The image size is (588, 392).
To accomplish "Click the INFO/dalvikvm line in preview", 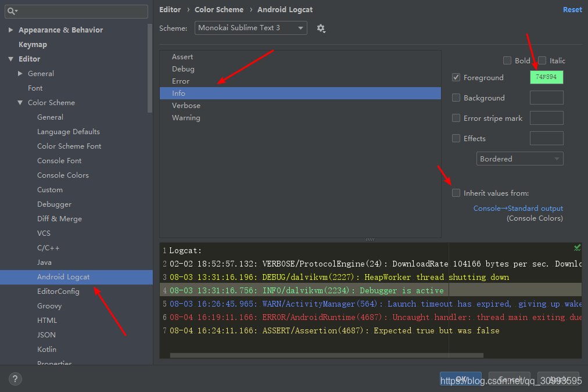I will click(x=306, y=290).
